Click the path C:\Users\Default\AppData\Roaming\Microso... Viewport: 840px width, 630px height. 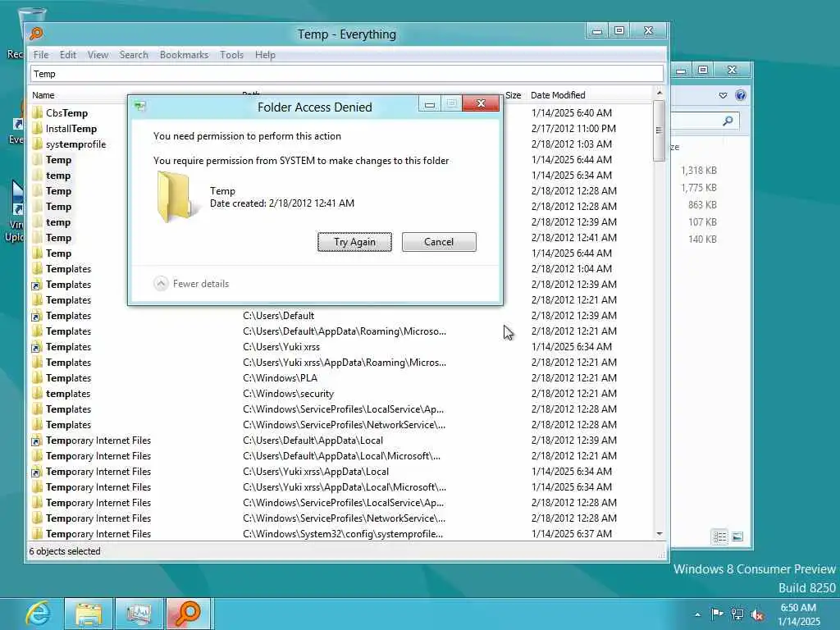click(345, 331)
